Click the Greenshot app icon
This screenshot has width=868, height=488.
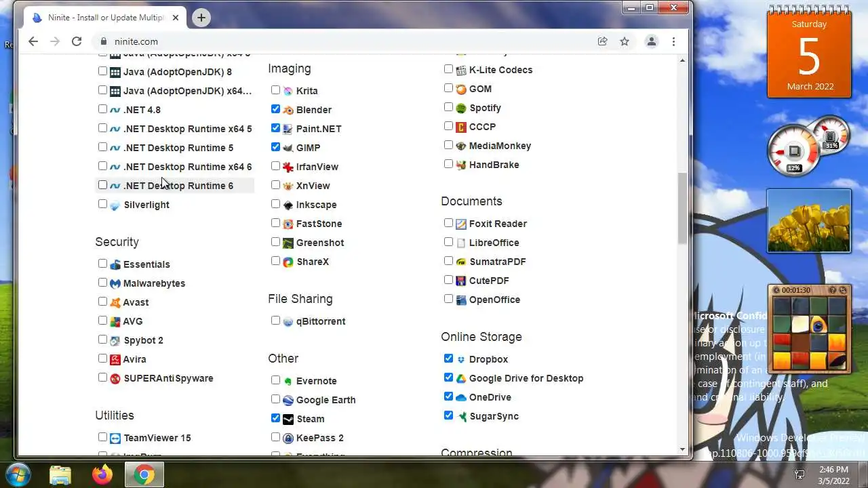(288, 243)
